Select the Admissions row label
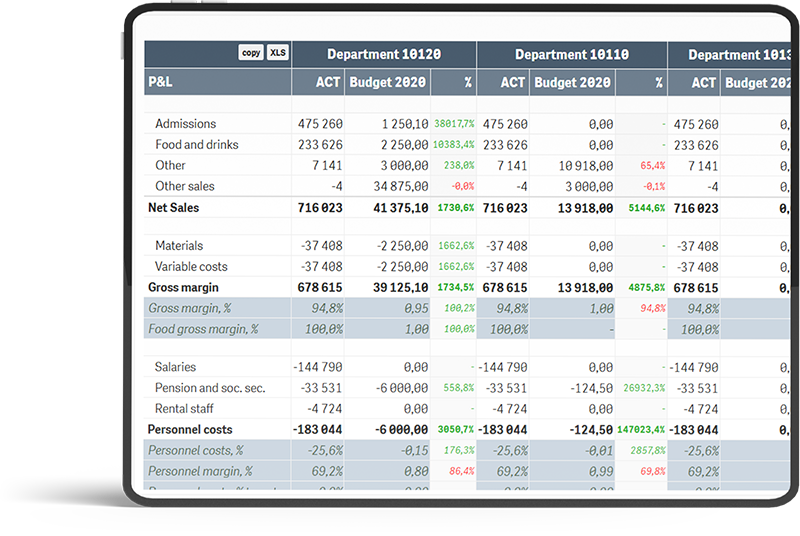 (x=185, y=124)
